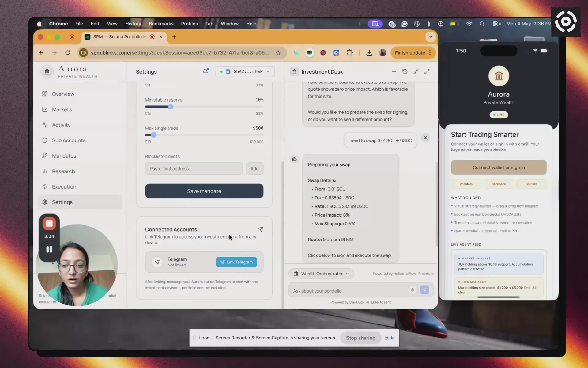Send the portfolio message
This screenshot has width=588, height=368.
[424, 290]
